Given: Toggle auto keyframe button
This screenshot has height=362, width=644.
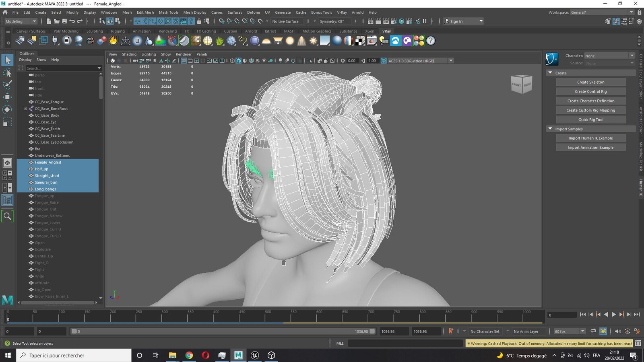Looking at the screenshot, I should coord(451,331).
